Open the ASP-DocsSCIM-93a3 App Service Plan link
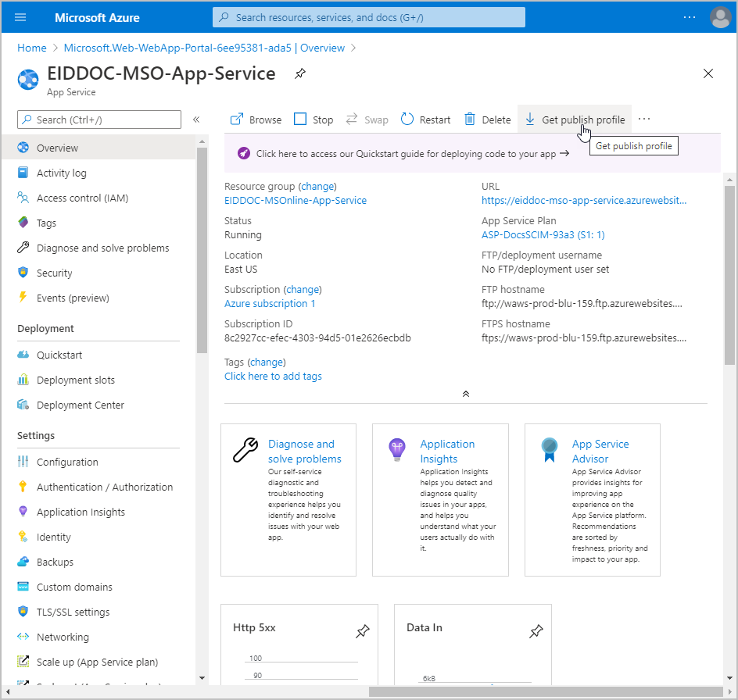Image resolution: width=738 pixels, height=700 pixels. (543, 234)
